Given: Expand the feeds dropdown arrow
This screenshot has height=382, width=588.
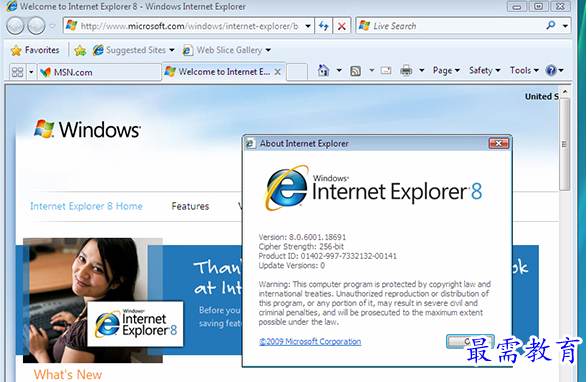Looking at the screenshot, I should coord(371,70).
